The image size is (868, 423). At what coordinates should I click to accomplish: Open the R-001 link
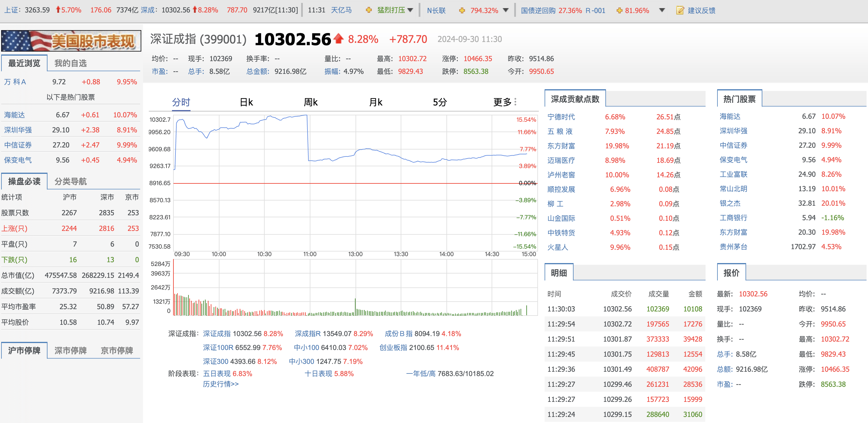coord(595,10)
